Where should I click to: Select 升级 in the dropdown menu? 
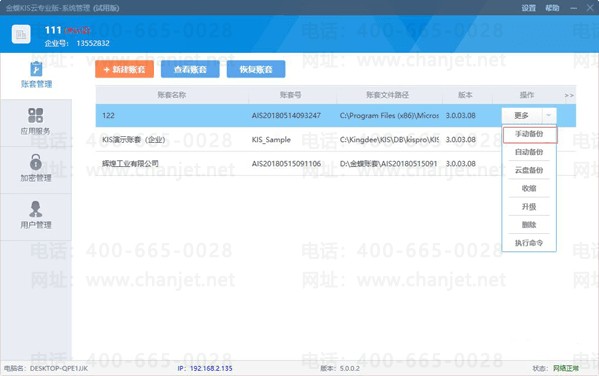pyautogui.click(x=529, y=207)
